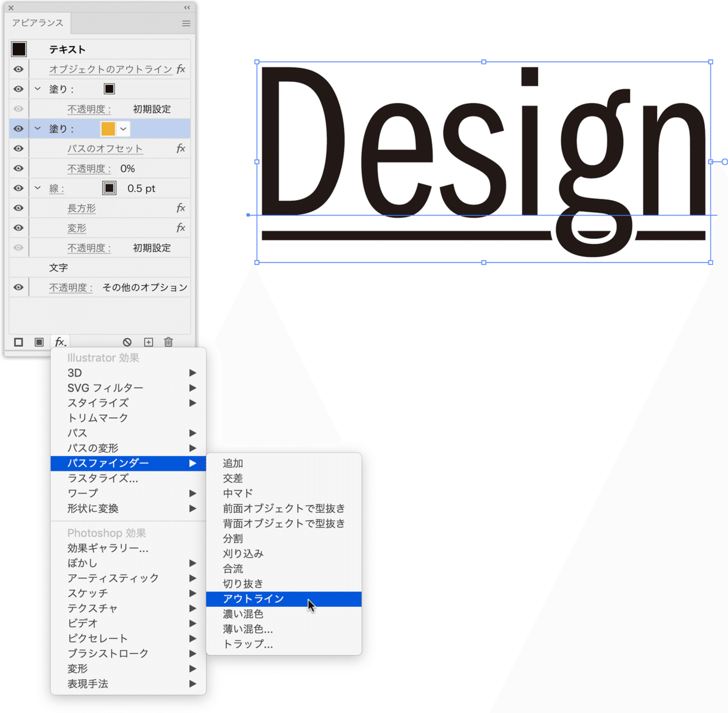Click the stroke color swatch
This screenshot has height=713, width=728.
click(109, 188)
